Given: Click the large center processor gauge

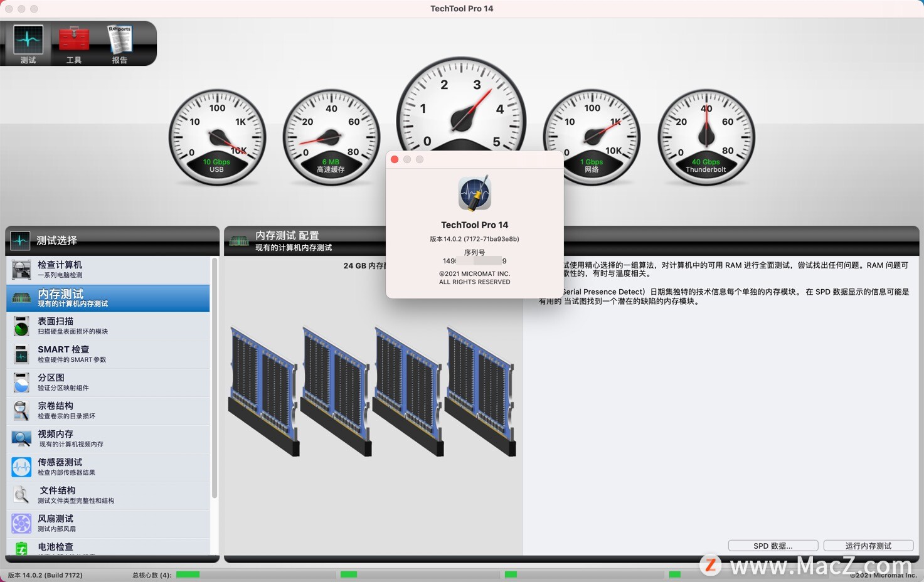Looking at the screenshot, I should coord(462,103).
